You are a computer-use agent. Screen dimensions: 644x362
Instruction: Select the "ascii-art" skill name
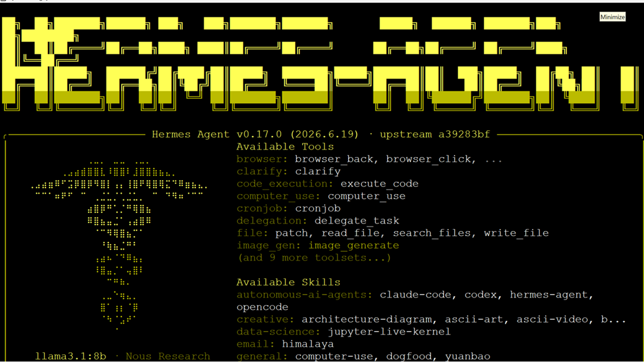[x=474, y=319]
